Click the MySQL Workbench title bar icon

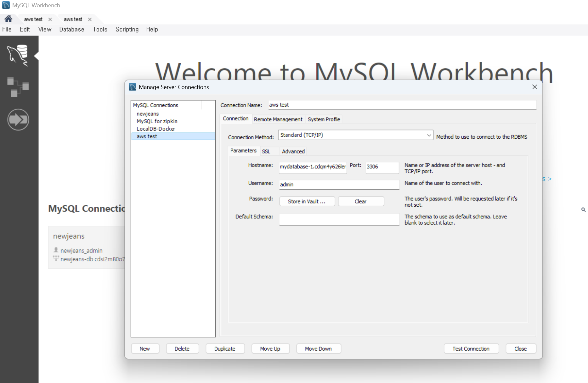(6, 5)
